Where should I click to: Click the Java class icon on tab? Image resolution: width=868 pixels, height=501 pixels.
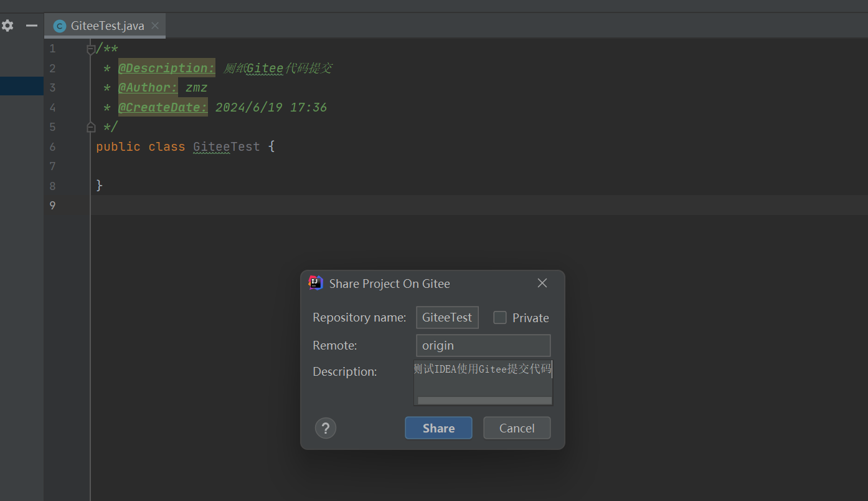[x=60, y=26]
